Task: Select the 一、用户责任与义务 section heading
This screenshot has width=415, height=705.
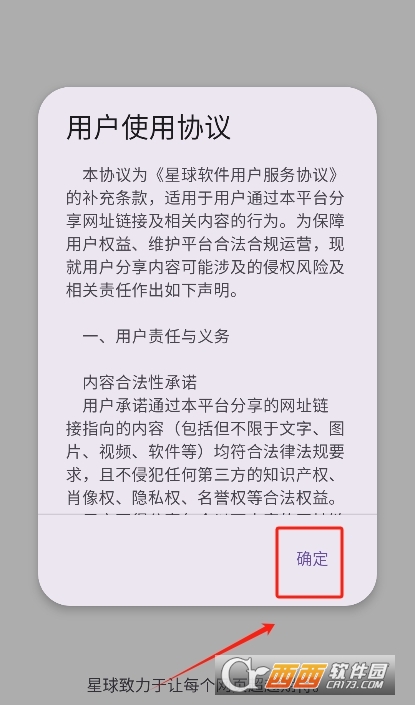Action: (156, 336)
